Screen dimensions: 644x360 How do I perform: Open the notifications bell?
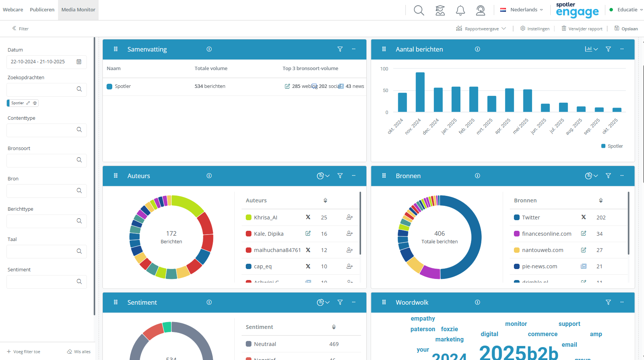click(x=460, y=10)
